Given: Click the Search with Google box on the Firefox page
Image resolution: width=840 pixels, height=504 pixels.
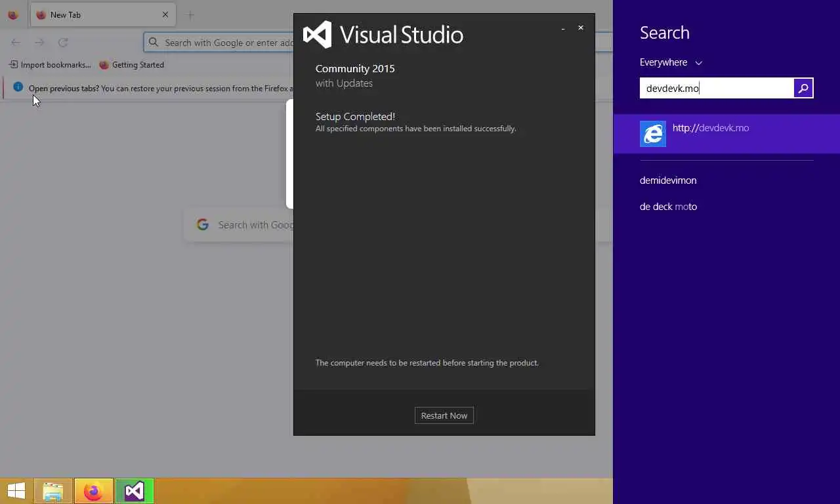Looking at the screenshot, I should click(239, 225).
